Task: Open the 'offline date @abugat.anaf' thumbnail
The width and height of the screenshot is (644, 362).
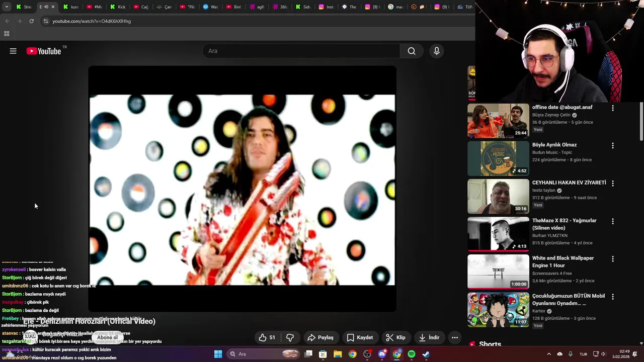Action: [498, 121]
